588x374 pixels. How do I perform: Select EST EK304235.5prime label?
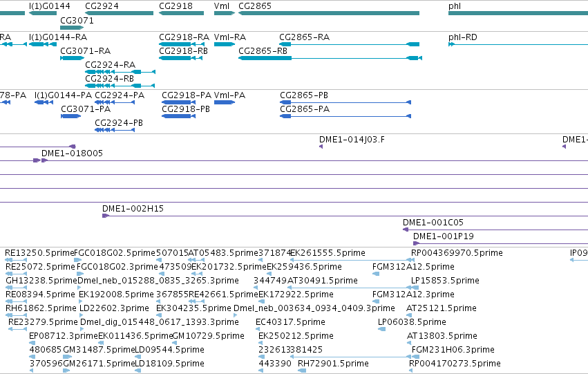coord(194,308)
